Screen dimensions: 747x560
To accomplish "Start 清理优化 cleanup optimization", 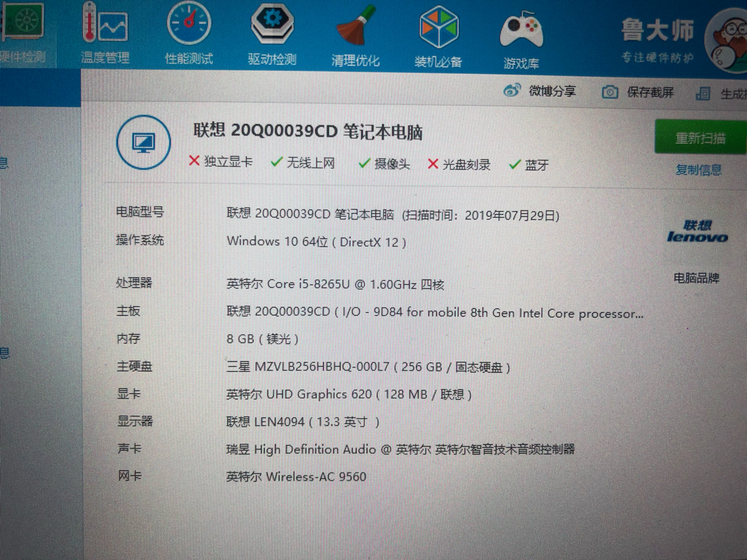I will coord(355,32).
